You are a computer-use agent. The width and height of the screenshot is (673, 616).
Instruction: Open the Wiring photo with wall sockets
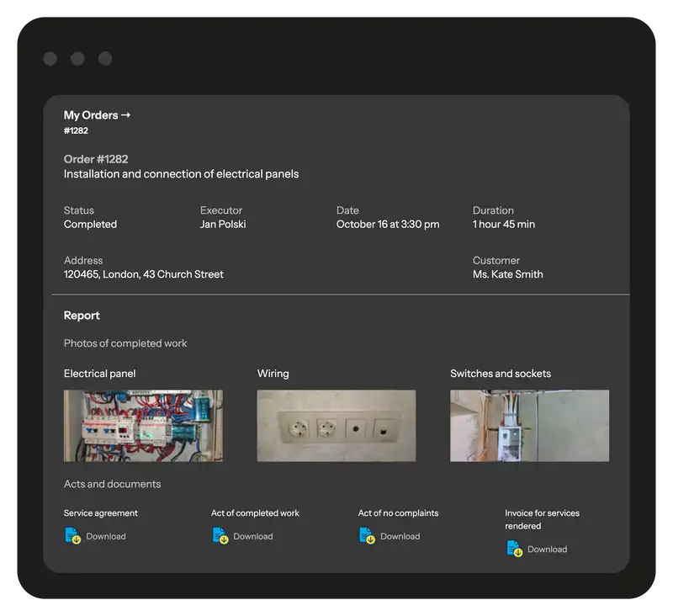[336, 425]
